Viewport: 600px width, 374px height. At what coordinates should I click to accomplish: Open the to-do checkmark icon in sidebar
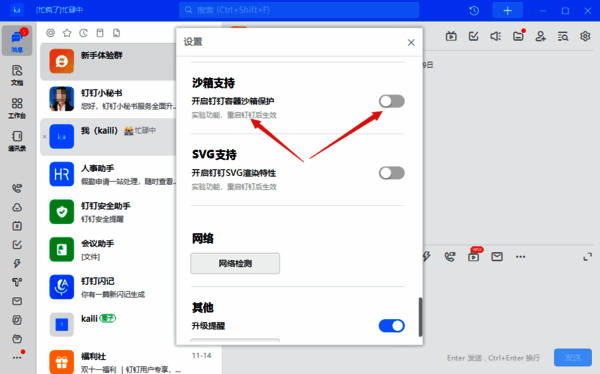(x=17, y=245)
